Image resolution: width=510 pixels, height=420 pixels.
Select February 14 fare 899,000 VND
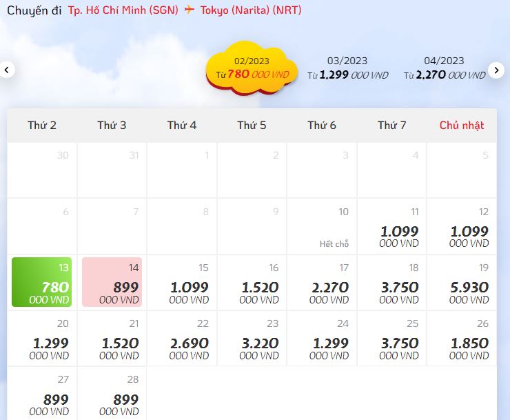[112, 282]
